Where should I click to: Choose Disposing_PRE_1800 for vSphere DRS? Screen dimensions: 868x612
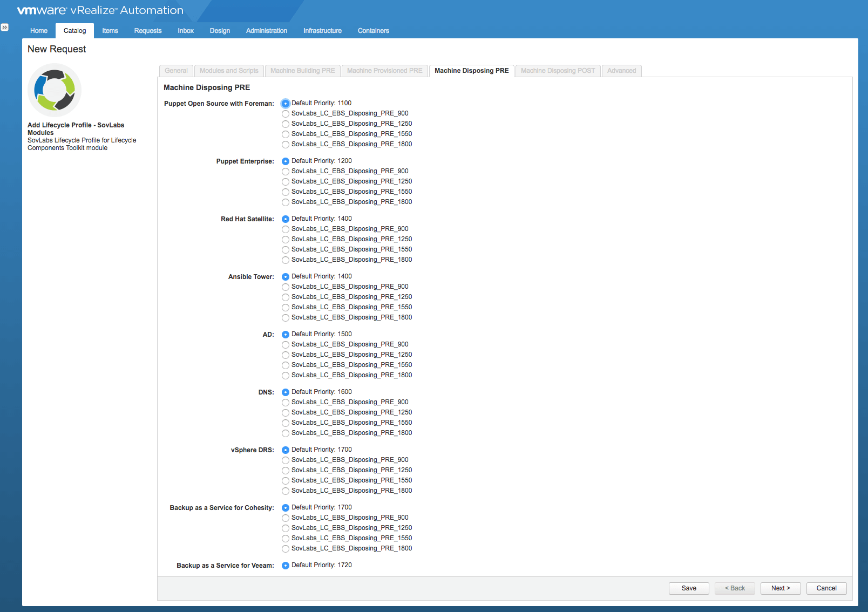tap(286, 491)
